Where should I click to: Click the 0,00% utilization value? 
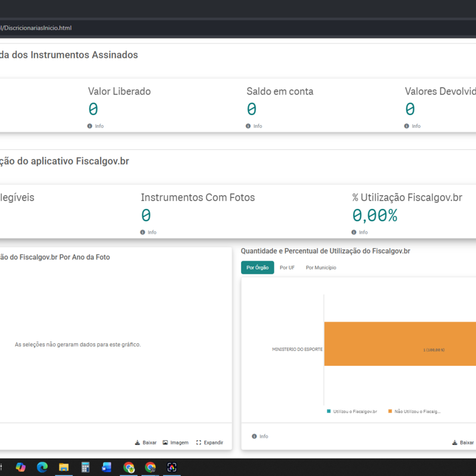pos(375,215)
